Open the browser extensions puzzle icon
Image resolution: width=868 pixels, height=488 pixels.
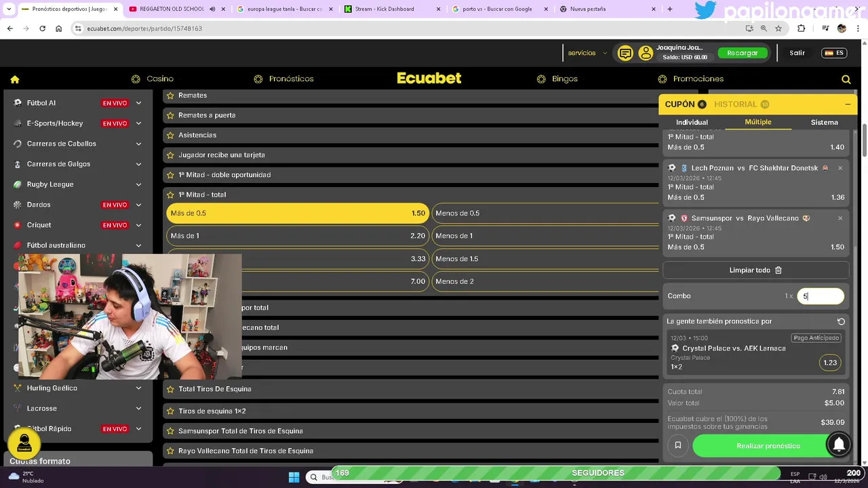coord(801,28)
